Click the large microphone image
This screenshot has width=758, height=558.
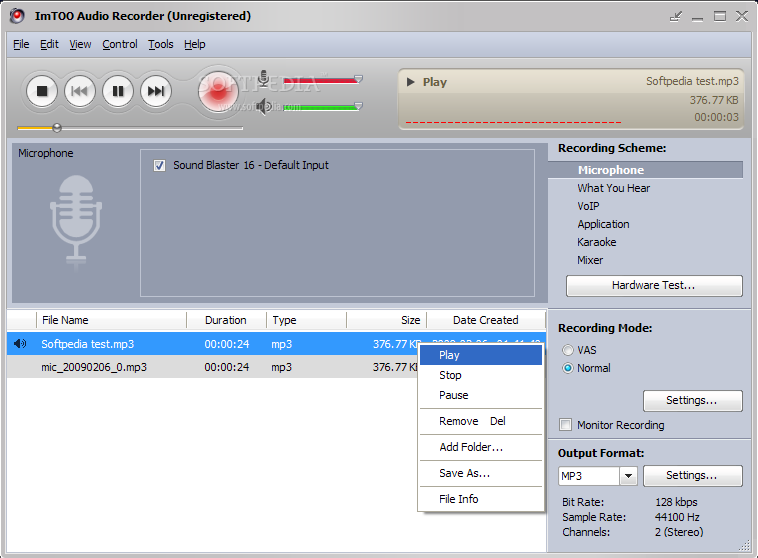point(76,222)
